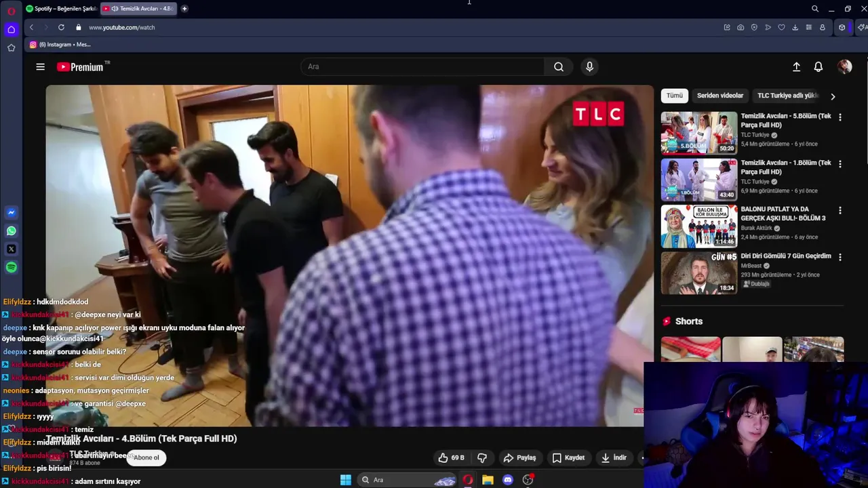Switch to Temizlik Avcıları browser tab
The width and height of the screenshot is (868, 488).
[138, 9]
